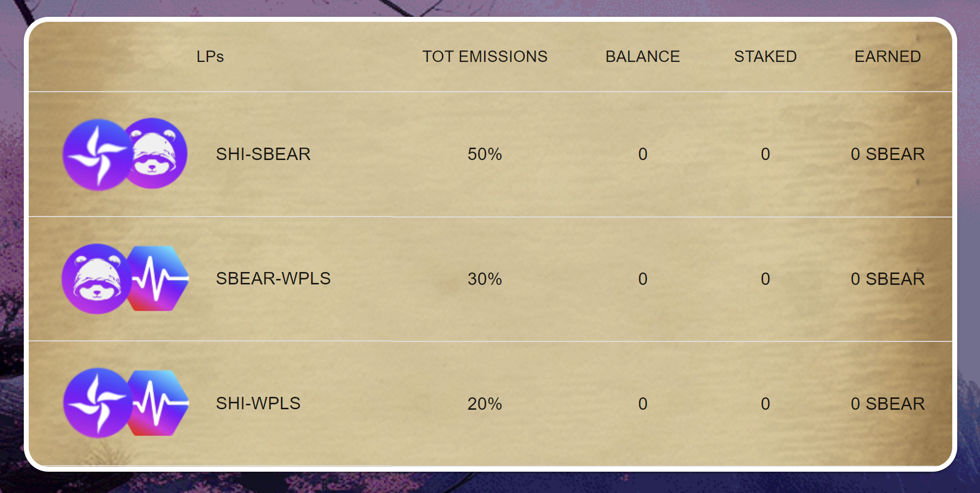Click the 30% emissions value
This screenshot has width=980, height=493.
485,279
